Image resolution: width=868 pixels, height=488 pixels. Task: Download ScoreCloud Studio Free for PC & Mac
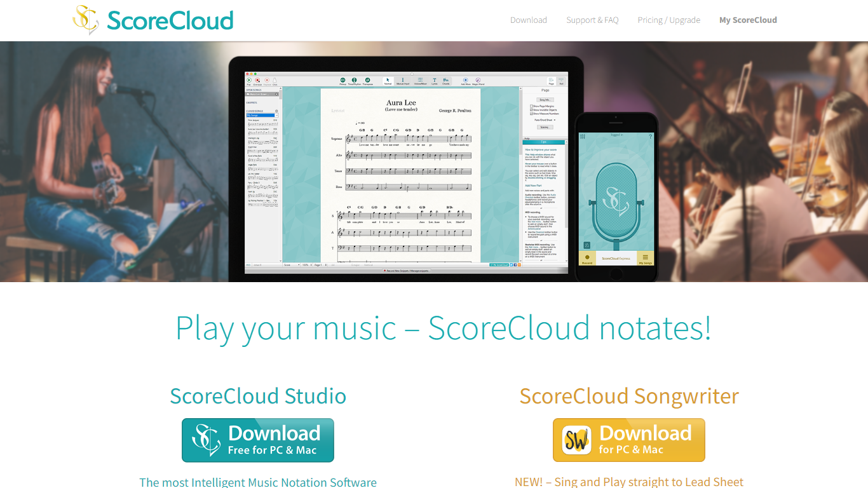click(258, 440)
